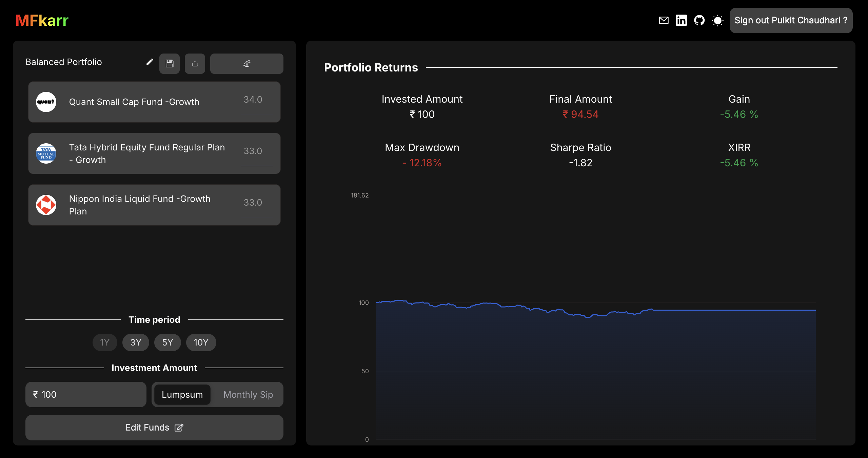The image size is (868, 458).
Task: Share the portfolio with upload icon
Action: click(x=195, y=63)
